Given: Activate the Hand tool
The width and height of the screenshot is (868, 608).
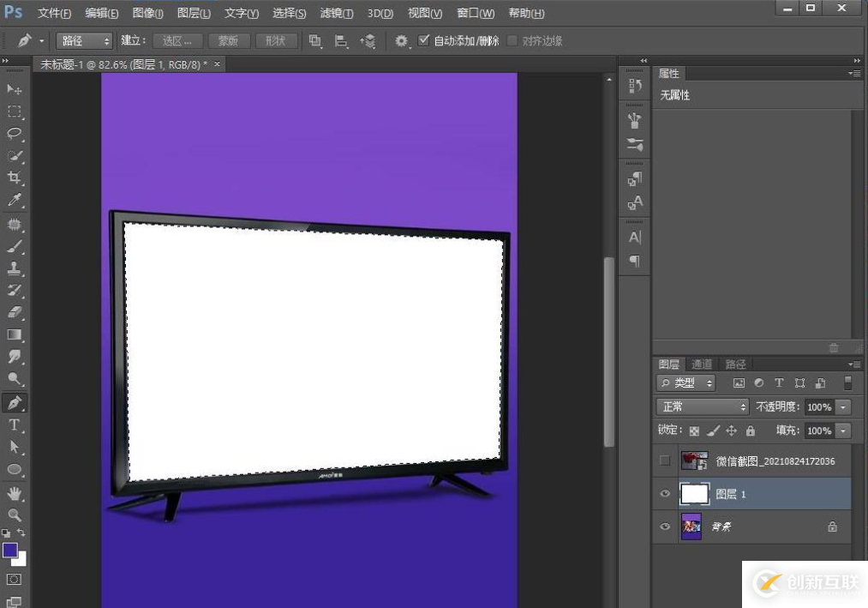Looking at the screenshot, I should [x=15, y=493].
